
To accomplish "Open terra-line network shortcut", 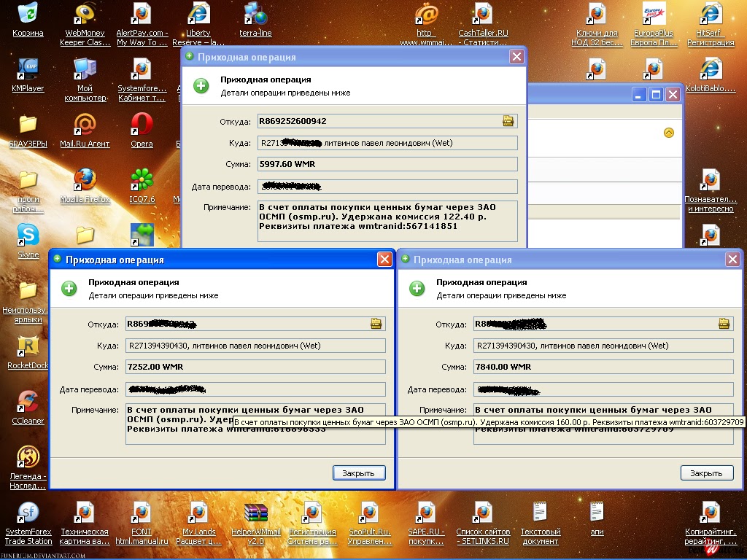I will click(255, 19).
